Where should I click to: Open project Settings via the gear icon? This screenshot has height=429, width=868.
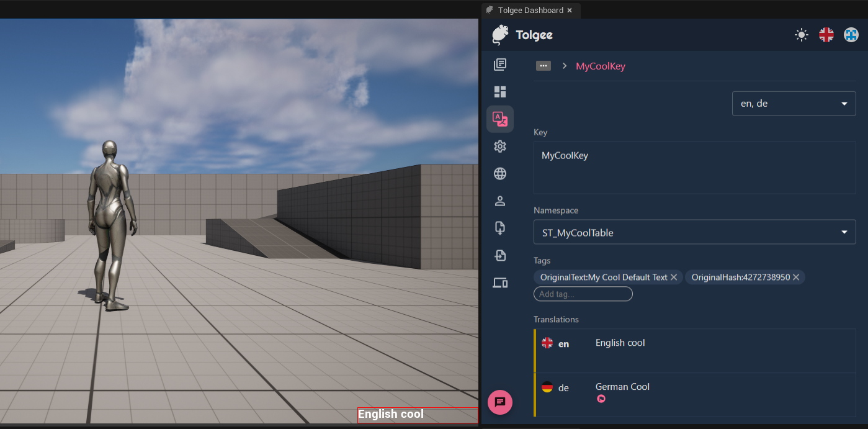(500, 147)
